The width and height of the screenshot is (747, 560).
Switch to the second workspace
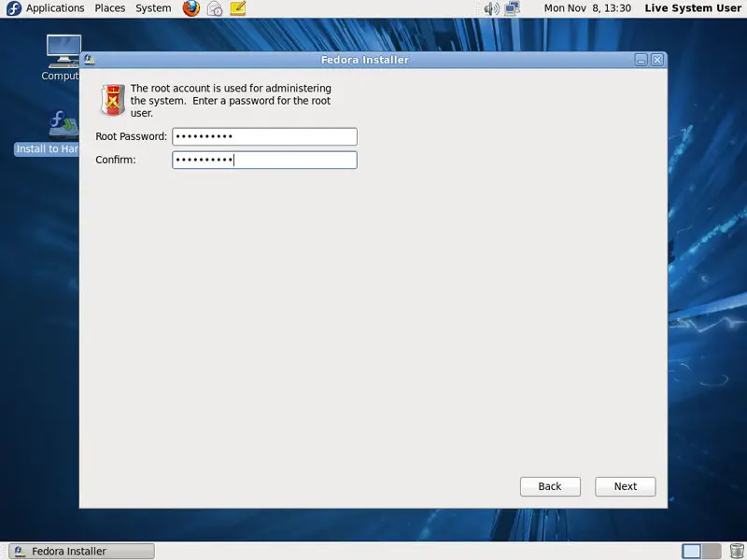712,551
